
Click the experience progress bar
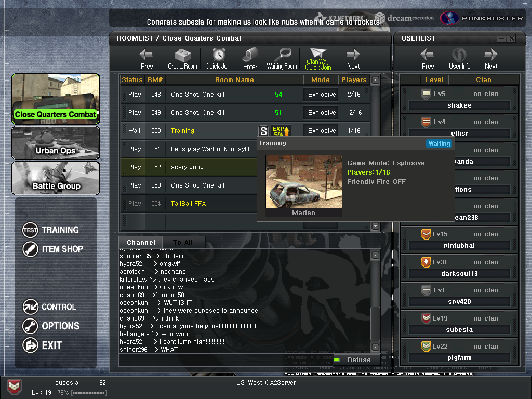[x=89, y=393]
